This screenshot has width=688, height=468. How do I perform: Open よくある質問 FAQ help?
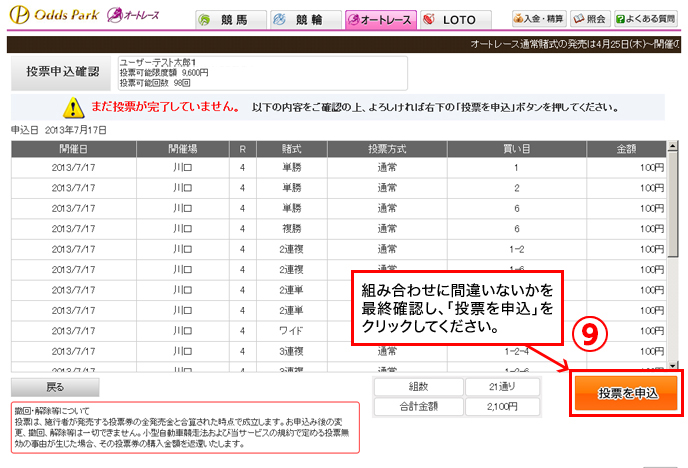pyautogui.click(x=649, y=19)
